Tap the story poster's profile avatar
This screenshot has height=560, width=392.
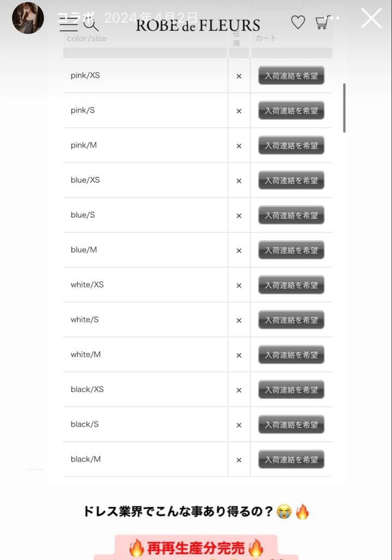pos(28,18)
